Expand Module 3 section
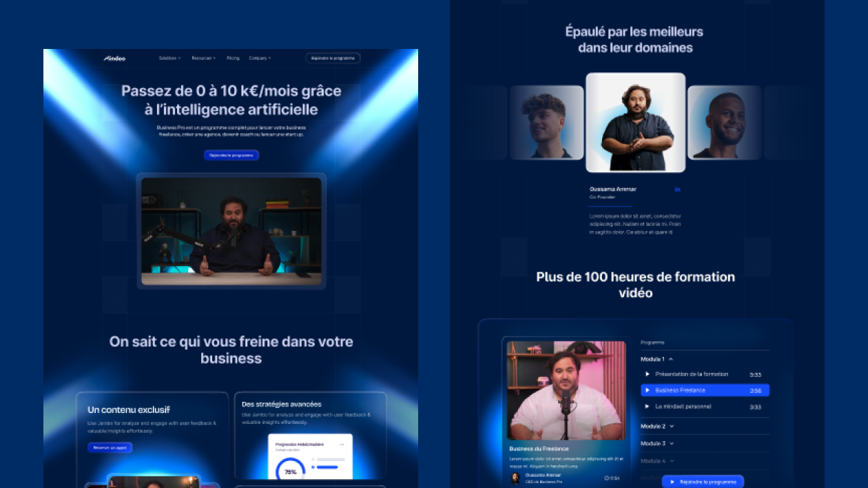868x488 pixels. (657, 444)
